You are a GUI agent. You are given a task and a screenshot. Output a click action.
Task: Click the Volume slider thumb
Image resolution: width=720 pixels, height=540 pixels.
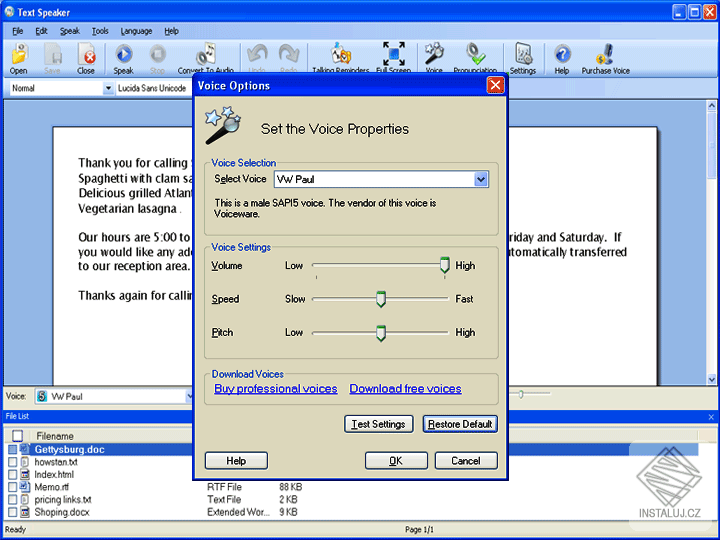tap(444, 265)
